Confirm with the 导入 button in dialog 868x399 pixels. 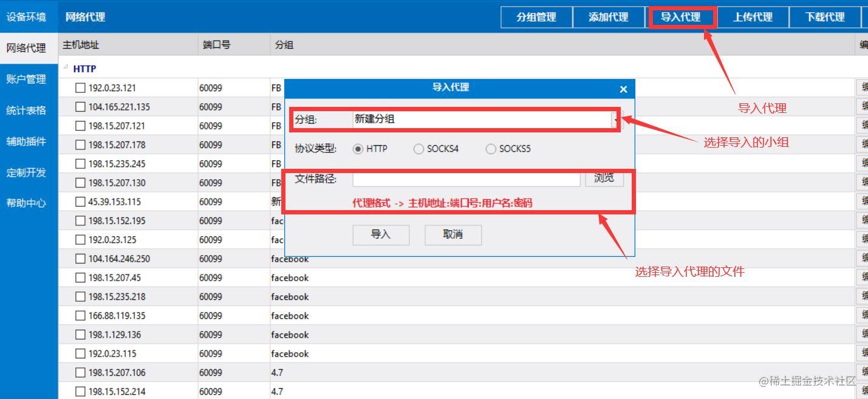(381, 235)
